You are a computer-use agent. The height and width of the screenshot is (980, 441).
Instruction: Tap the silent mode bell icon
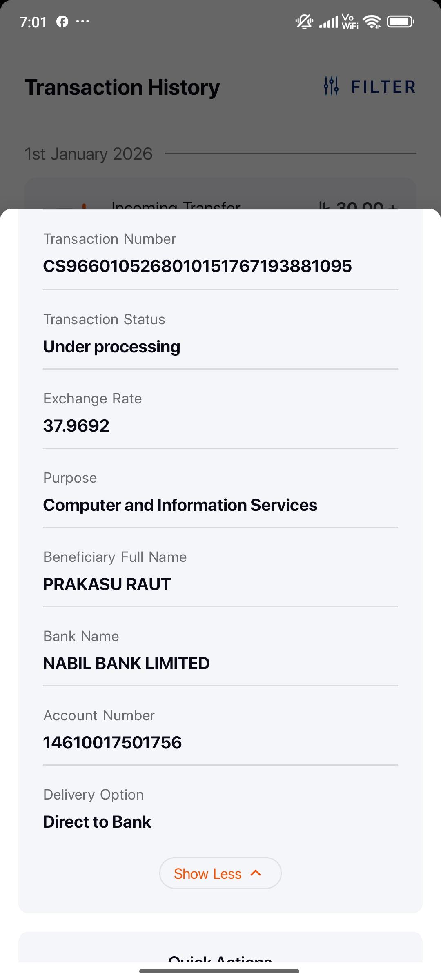(304, 22)
